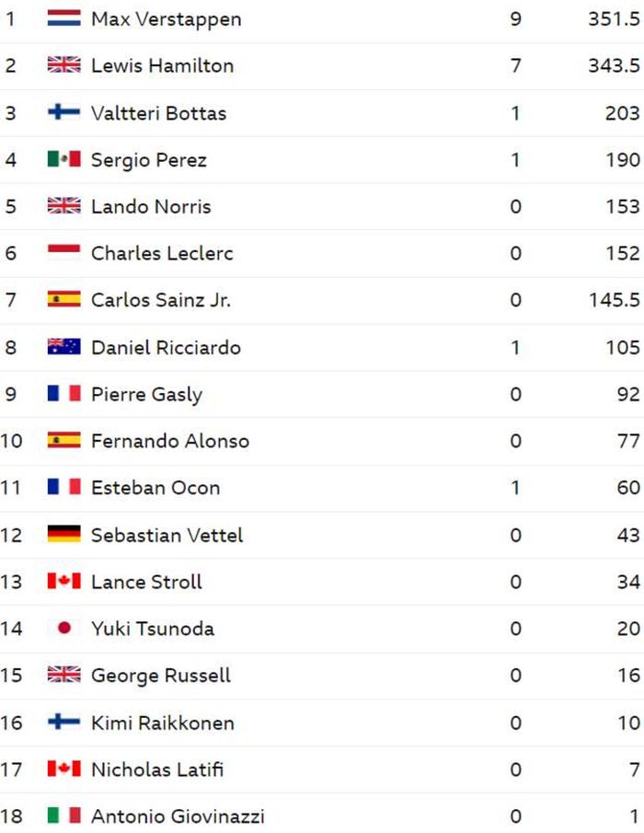The width and height of the screenshot is (644, 833).
Task: Click the Australian flag next to Daniel Ricciardo
Action: pyautogui.click(x=63, y=347)
